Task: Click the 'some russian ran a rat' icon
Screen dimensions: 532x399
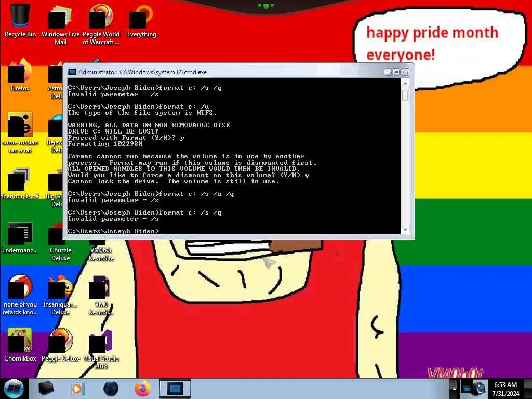Action: (20, 132)
